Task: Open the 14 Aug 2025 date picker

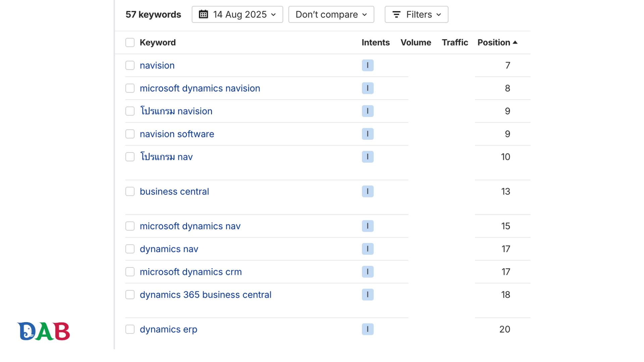Action: [237, 14]
